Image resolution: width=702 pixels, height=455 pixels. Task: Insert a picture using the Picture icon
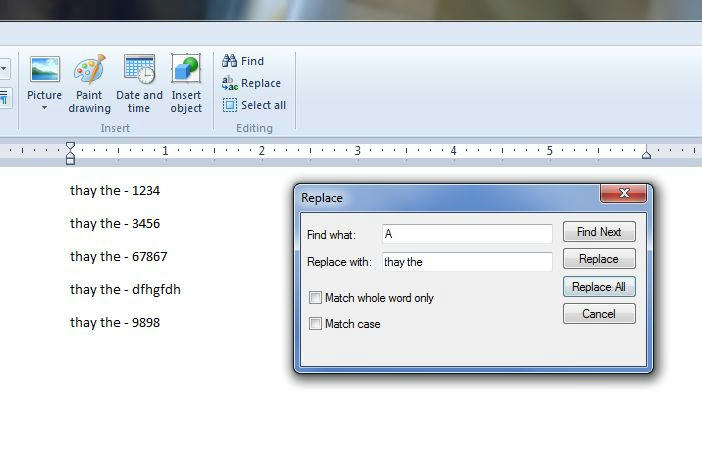click(x=44, y=69)
